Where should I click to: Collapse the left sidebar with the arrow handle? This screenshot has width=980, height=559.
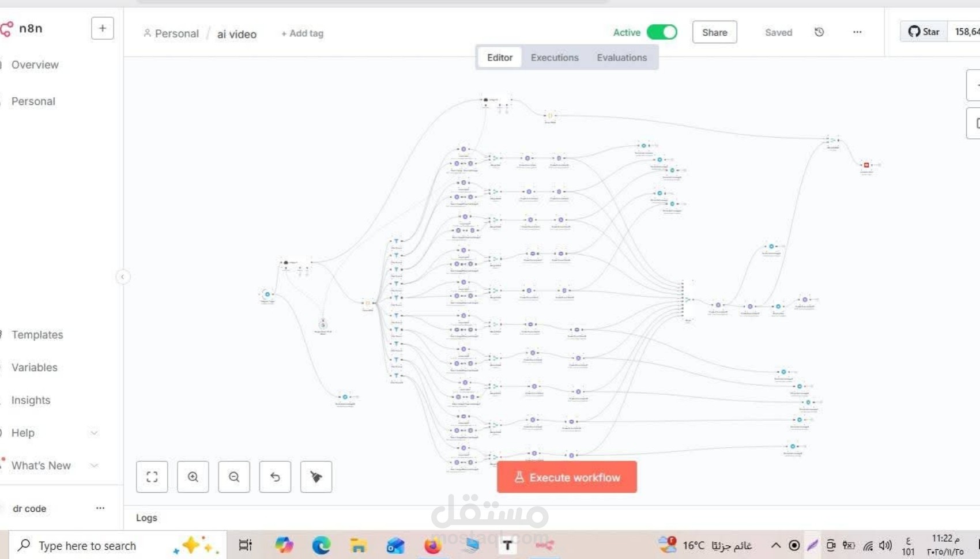(123, 277)
